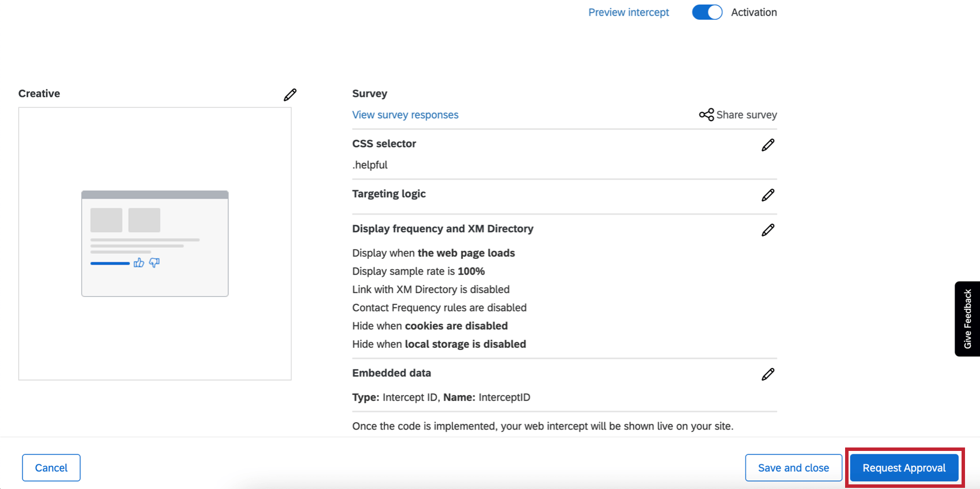
Task: Open the Give Feedback side tab
Action: click(x=967, y=318)
